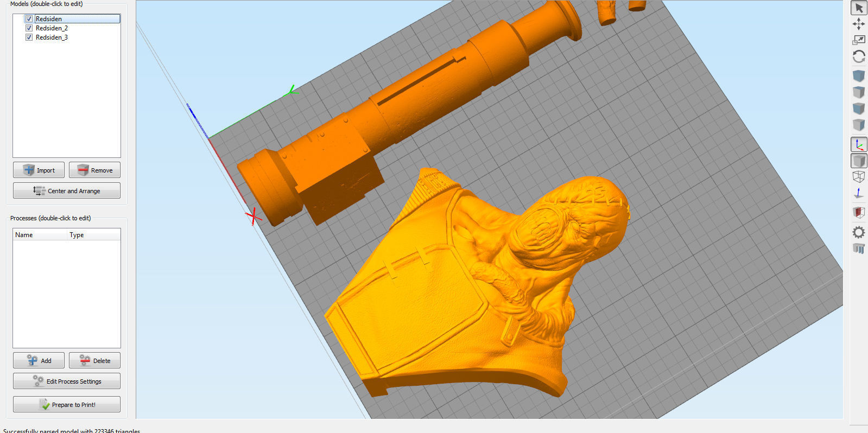The image size is (868, 433).
Task: Uncheck the Redsiden_3 model checkbox
Action: click(x=29, y=37)
